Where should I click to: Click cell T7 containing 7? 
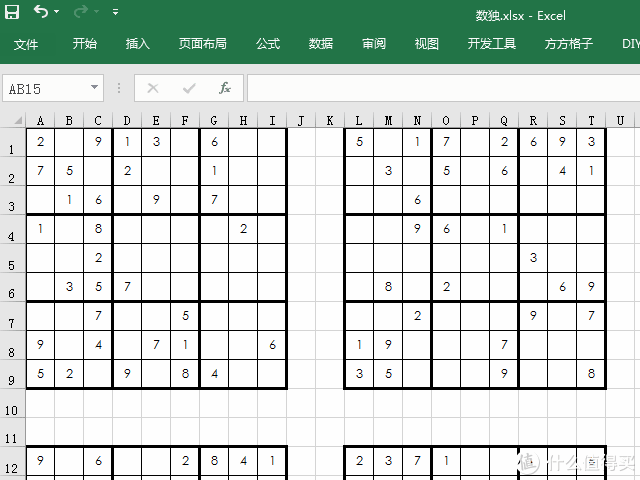click(591, 316)
